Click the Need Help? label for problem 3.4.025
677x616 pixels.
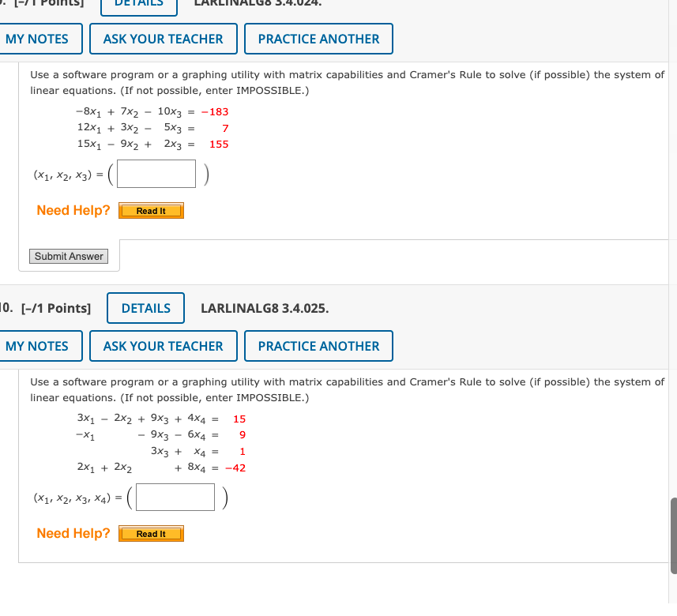pos(73,533)
